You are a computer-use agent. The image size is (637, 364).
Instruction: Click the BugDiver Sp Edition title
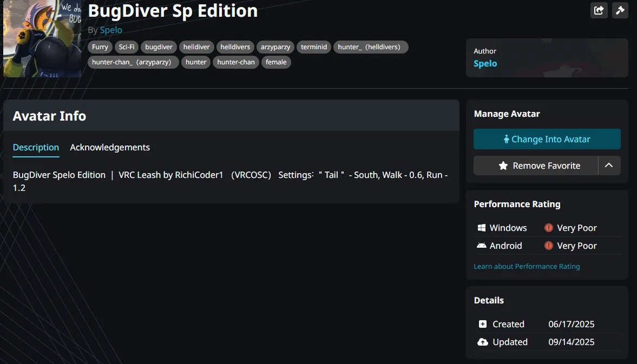coord(173,11)
